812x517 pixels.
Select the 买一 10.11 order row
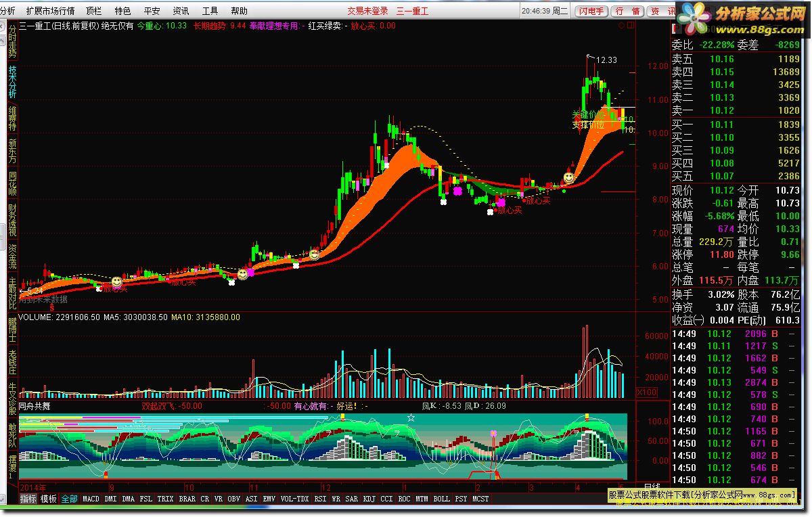tap(736, 125)
